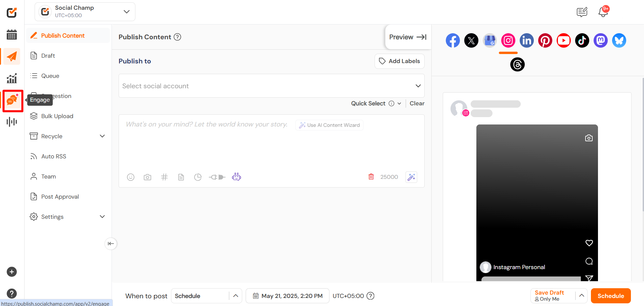Click the magic wand icon next to character count
Screen dimensions: 644x306
click(x=412, y=177)
